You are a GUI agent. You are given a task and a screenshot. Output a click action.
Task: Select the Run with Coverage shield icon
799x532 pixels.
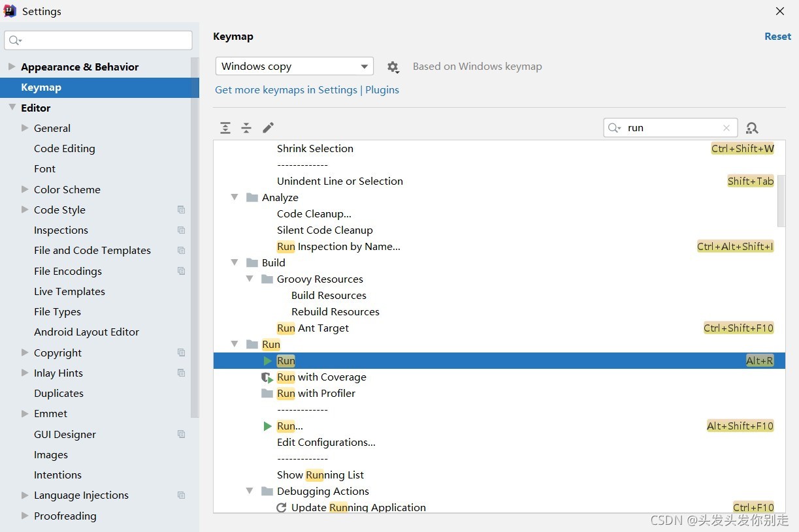[x=267, y=377]
